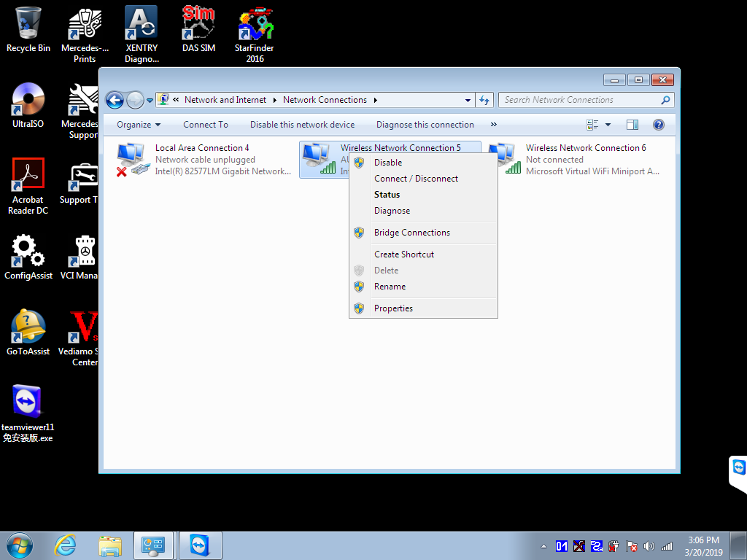Open VCI Manager desktop shortcut
Viewport: 747px width, 560px height.
[79, 257]
